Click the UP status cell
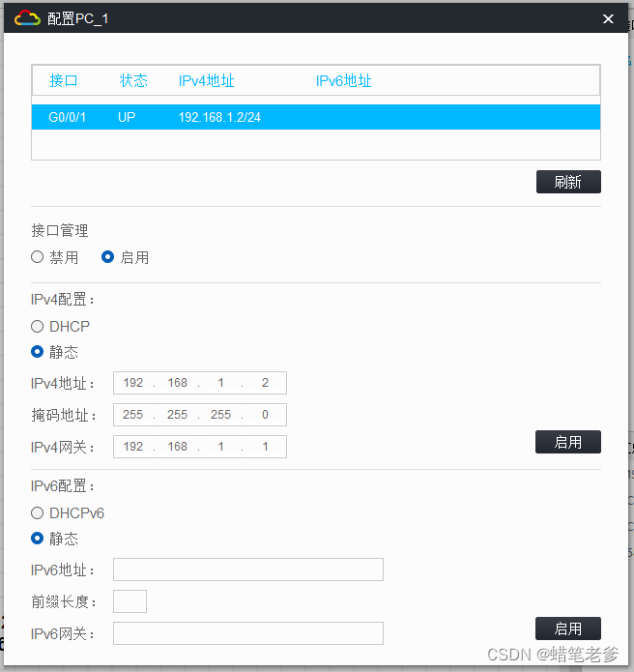634x672 pixels. (127, 117)
